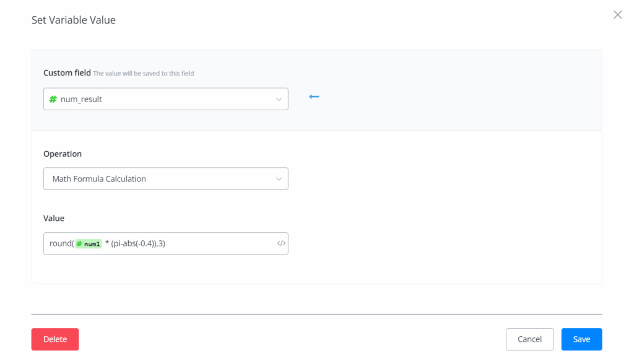Click the Set Variable Value title
This screenshot has width=634, height=364.
tap(74, 20)
